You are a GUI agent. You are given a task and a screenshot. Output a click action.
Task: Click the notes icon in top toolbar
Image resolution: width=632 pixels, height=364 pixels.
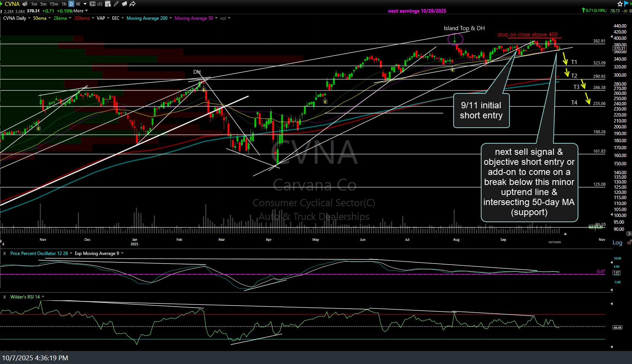(x=124, y=4)
